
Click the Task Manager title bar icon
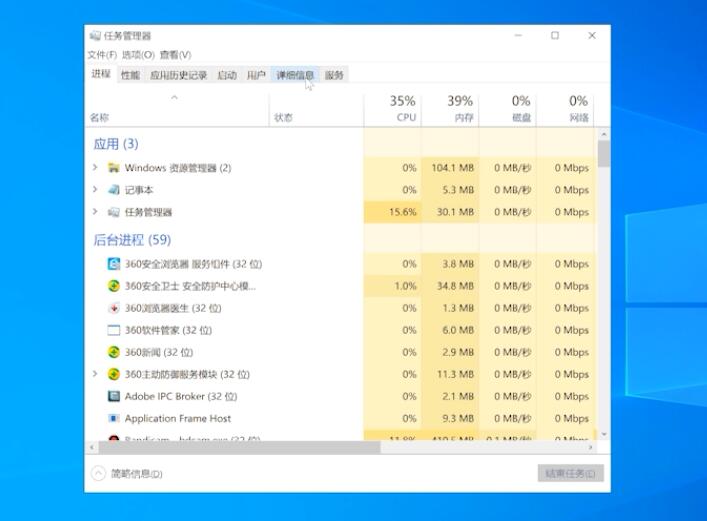95,36
